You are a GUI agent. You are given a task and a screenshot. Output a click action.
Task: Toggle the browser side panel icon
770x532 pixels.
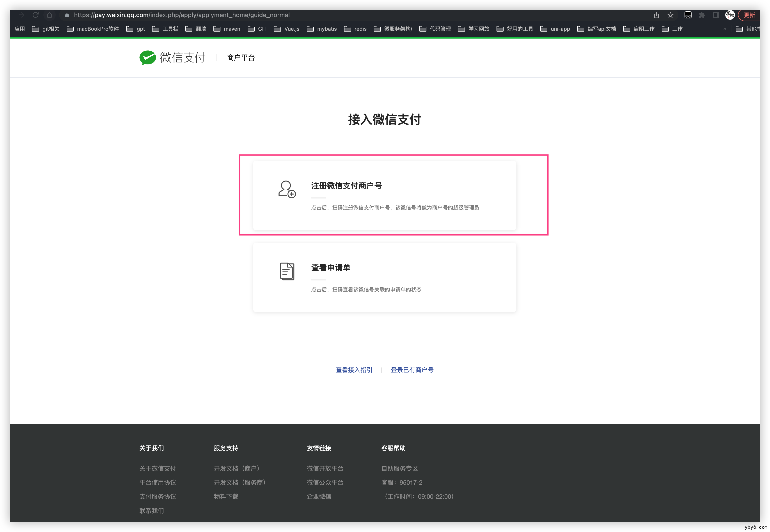[x=716, y=15]
